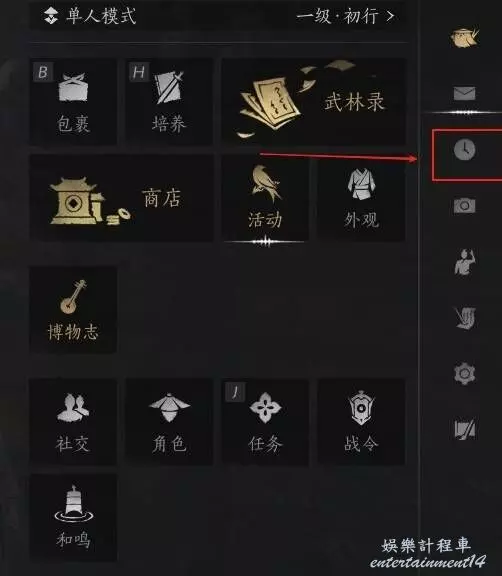Open the 任务 quests tile
The height and width of the screenshot is (576, 502).
(265, 422)
